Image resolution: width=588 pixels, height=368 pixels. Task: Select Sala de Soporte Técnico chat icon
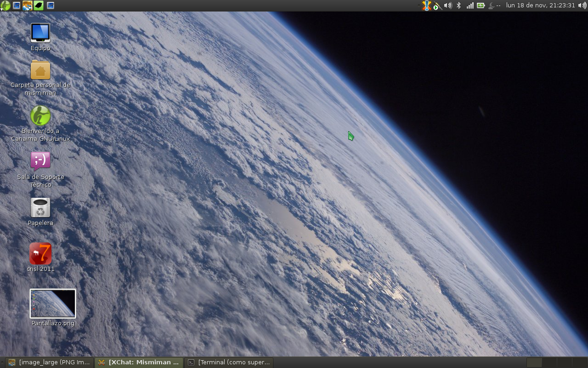[40, 170]
